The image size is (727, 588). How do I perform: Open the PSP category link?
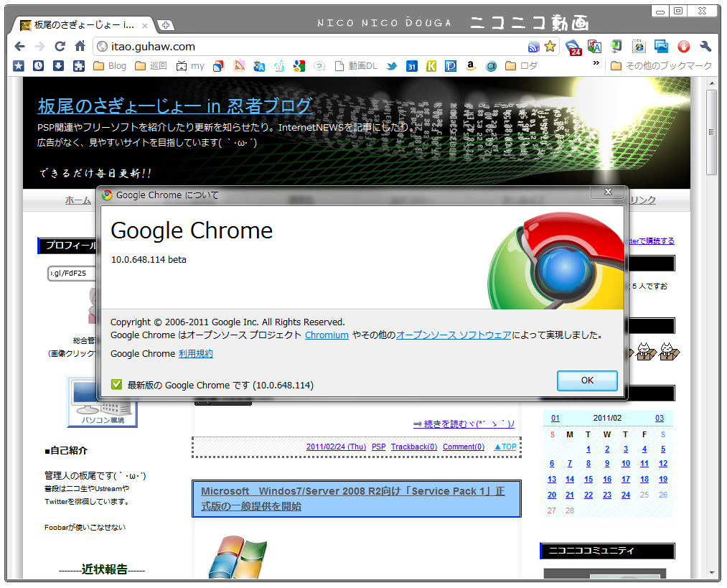[378, 447]
